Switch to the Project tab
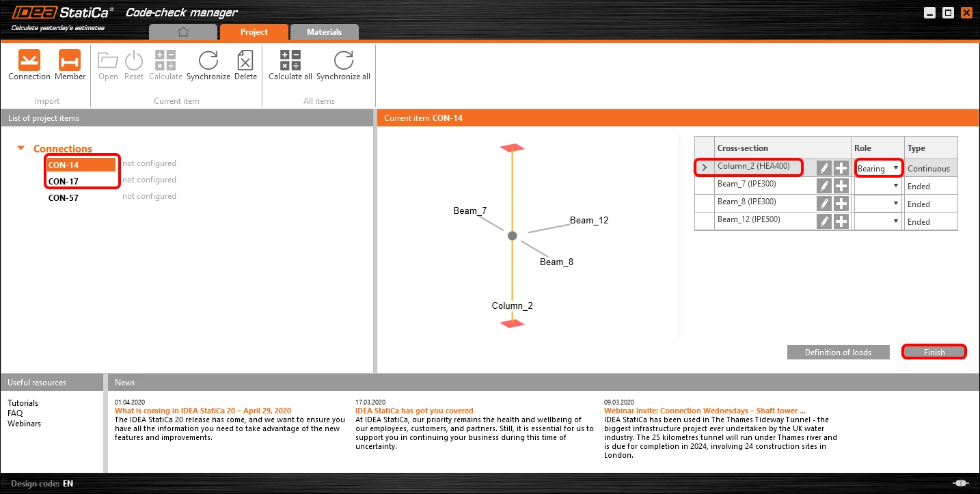 click(254, 32)
